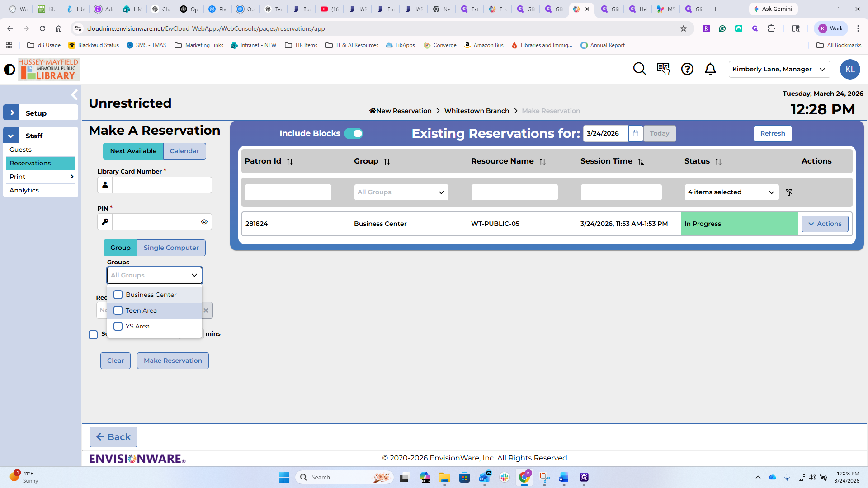Click the KL user avatar

(x=849, y=69)
